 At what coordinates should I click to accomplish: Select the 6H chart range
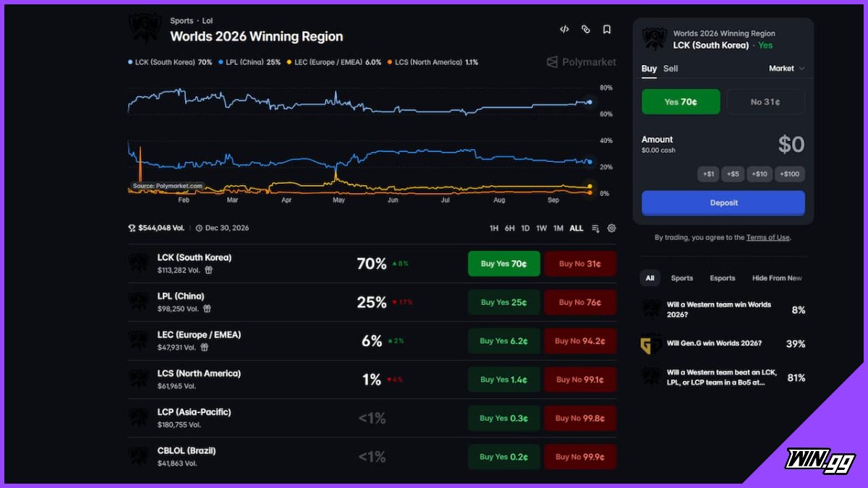(x=510, y=228)
